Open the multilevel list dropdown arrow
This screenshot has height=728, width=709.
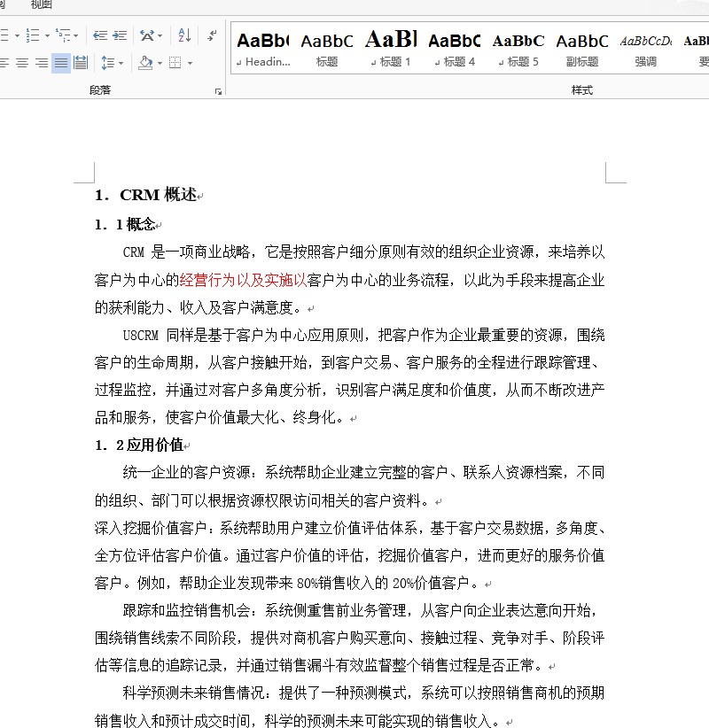tap(75, 35)
